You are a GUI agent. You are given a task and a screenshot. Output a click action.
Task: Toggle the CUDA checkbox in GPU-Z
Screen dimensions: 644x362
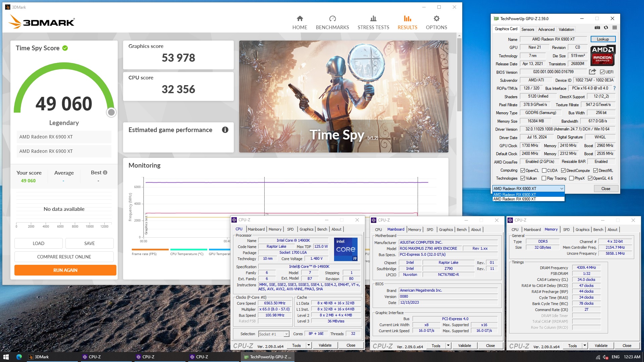(544, 171)
